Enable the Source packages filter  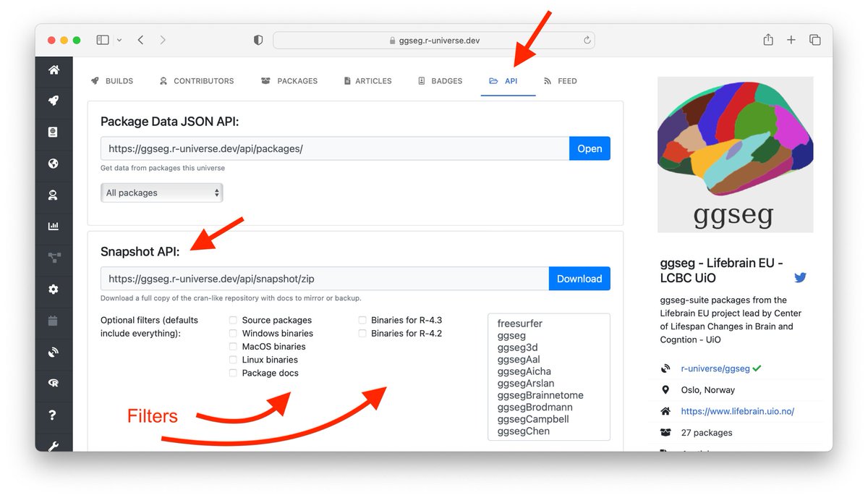click(233, 320)
